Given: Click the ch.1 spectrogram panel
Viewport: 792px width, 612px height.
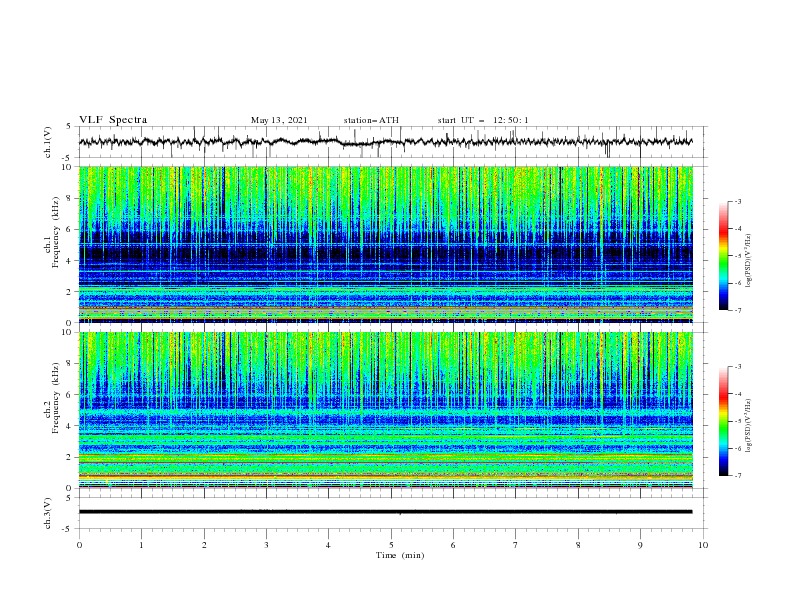Looking at the screenshot, I should coord(385,244).
